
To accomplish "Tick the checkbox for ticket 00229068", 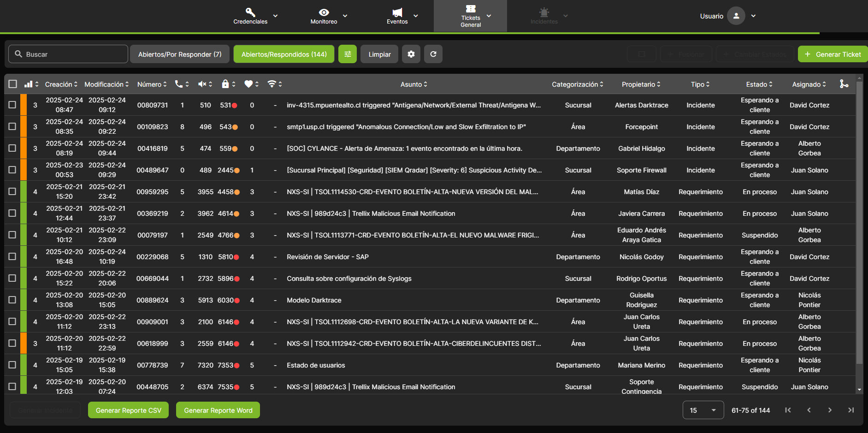I will (12, 256).
